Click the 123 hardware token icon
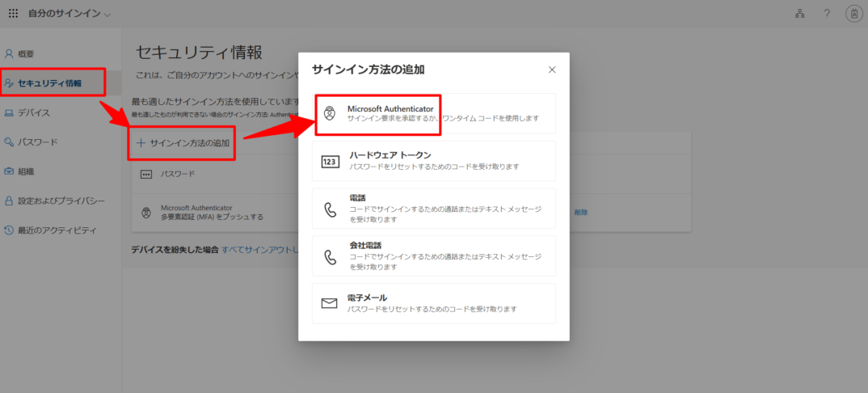Screen dimensions: 868x393 (x=330, y=162)
